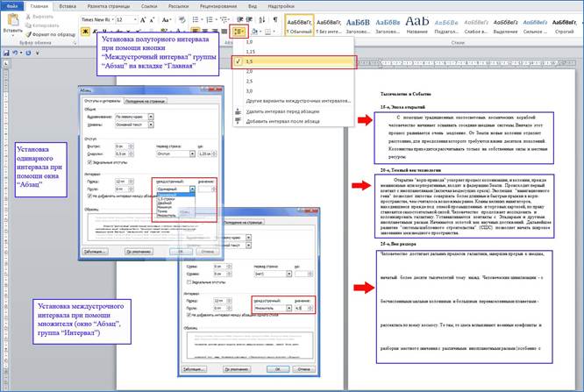Click the save icon in the quick access toolbar
The image size is (584, 392).
[6, 53]
